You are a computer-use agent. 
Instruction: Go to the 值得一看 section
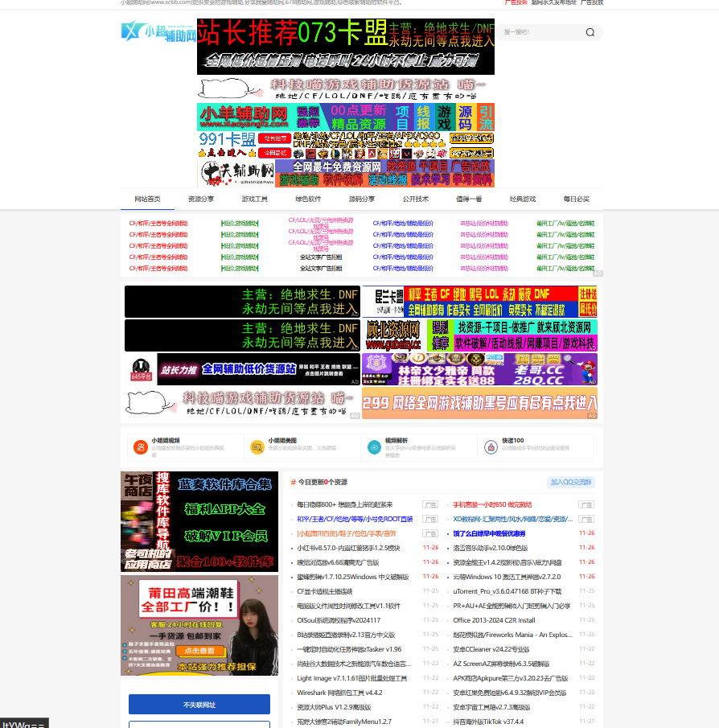(x=469, y=199)
